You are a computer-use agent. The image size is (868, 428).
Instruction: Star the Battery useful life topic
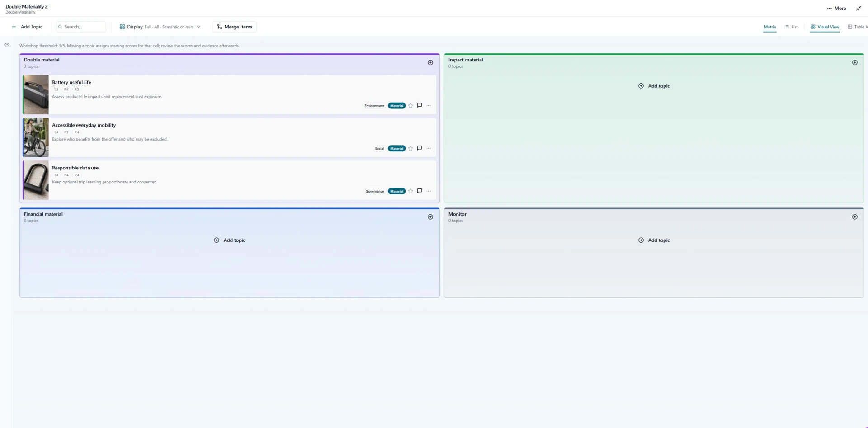(x=410, y=106)
